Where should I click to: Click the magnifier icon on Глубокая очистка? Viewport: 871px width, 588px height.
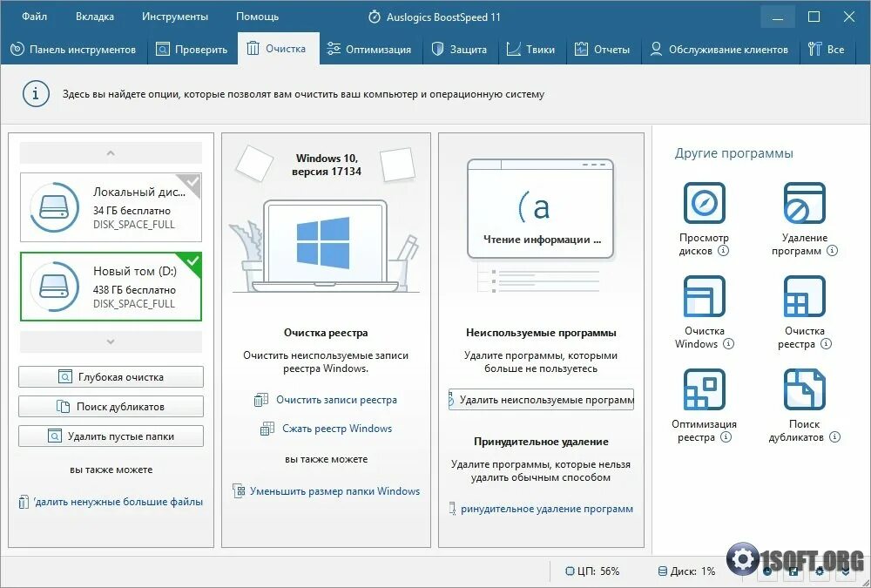(x=65, y=377)
